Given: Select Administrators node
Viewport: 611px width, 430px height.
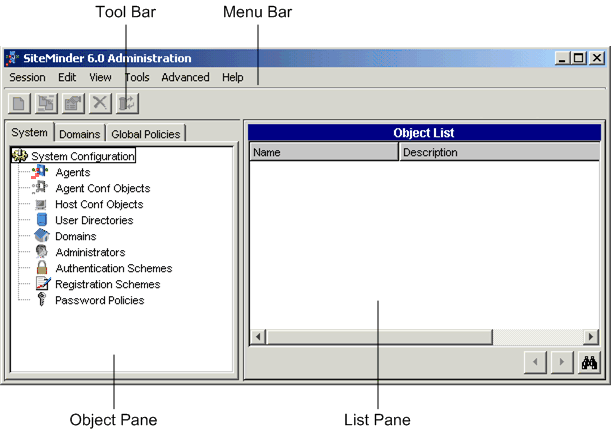Looking at the screenshot, I should [90, 252].
